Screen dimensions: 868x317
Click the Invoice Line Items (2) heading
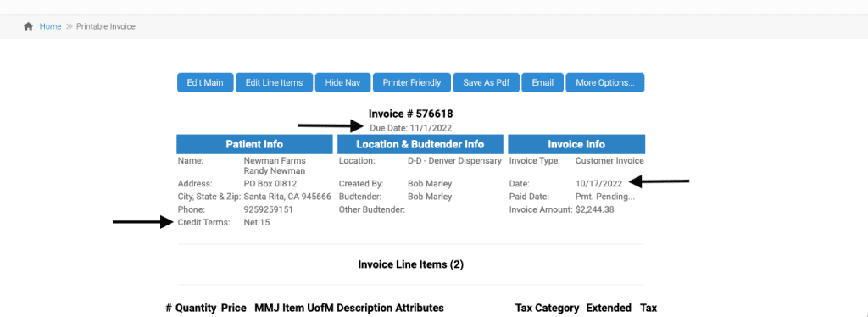click(411, 264)
